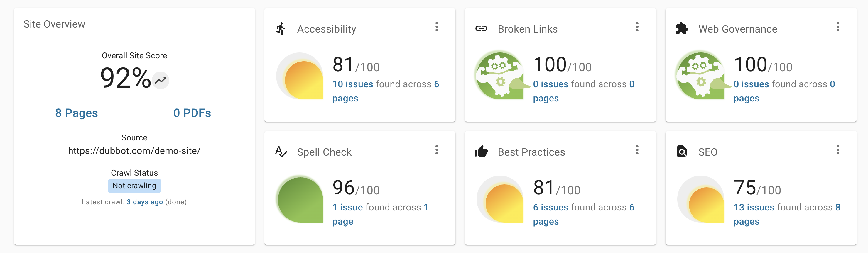Click the Spell Check letter-check icon
Screen dimensions: 868x253
pyautogui.click(x=281, y=152)
